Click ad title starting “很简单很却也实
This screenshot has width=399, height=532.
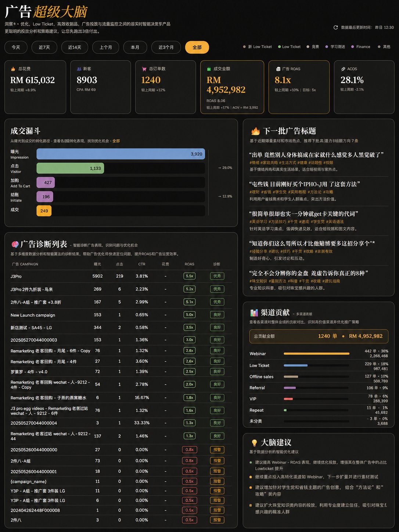tap(304, 214)
